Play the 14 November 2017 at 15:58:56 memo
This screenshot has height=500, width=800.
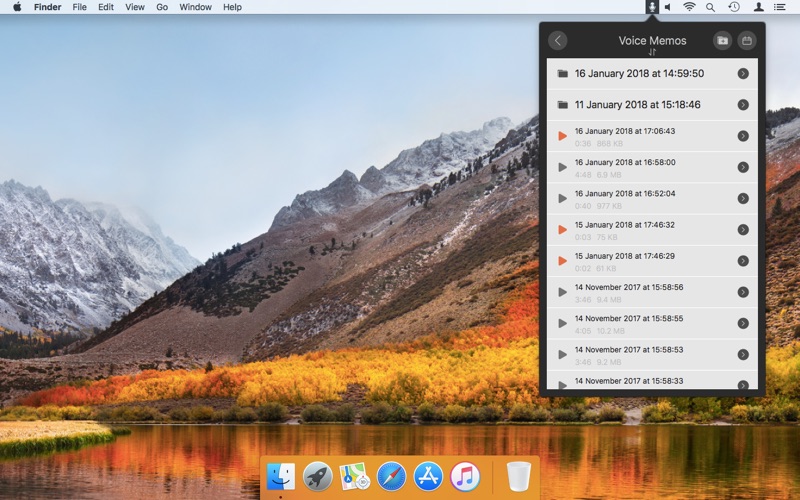(563, 292)
